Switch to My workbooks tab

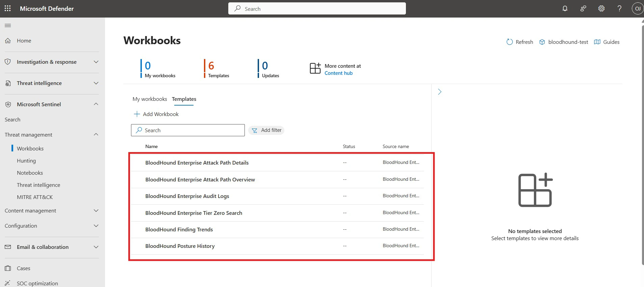point(150,99)
